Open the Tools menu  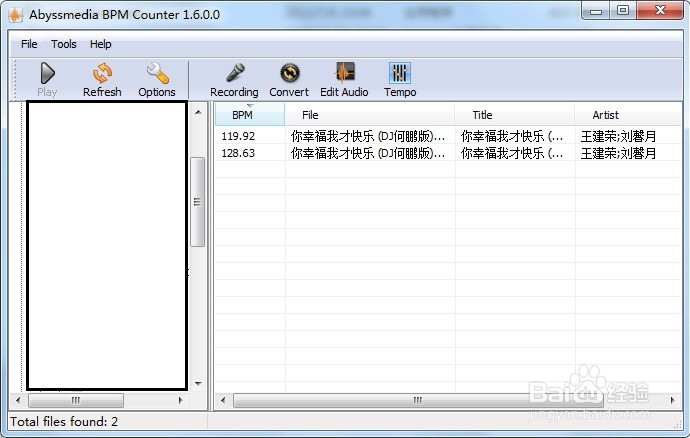[x=64, y=44]
